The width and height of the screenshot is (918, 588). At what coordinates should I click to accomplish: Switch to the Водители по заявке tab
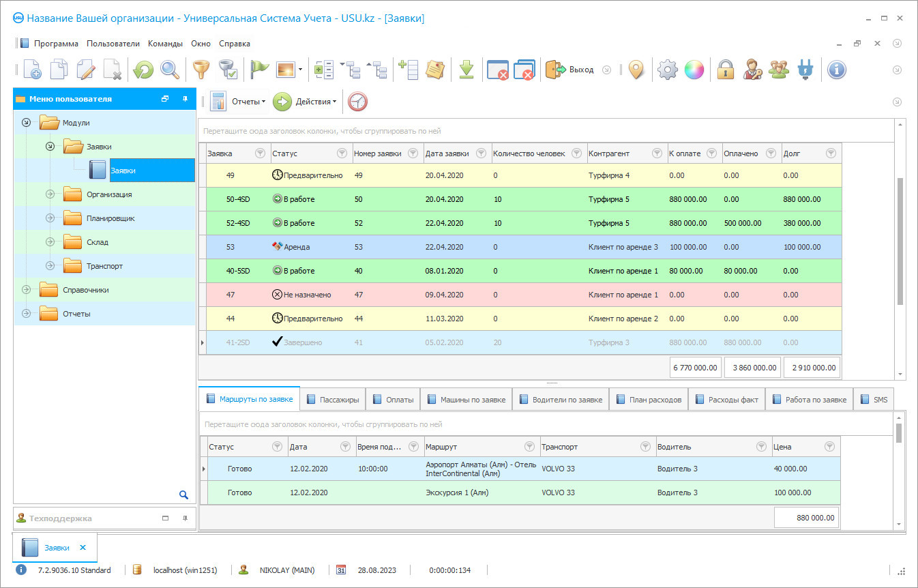(561, 400)
